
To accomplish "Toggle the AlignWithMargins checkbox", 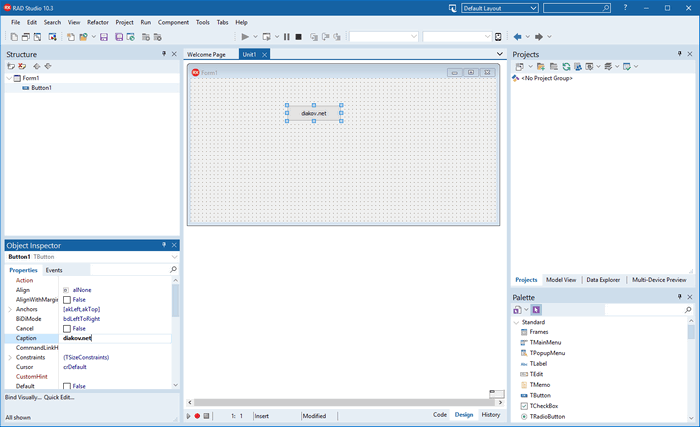I will coord(67,300).
